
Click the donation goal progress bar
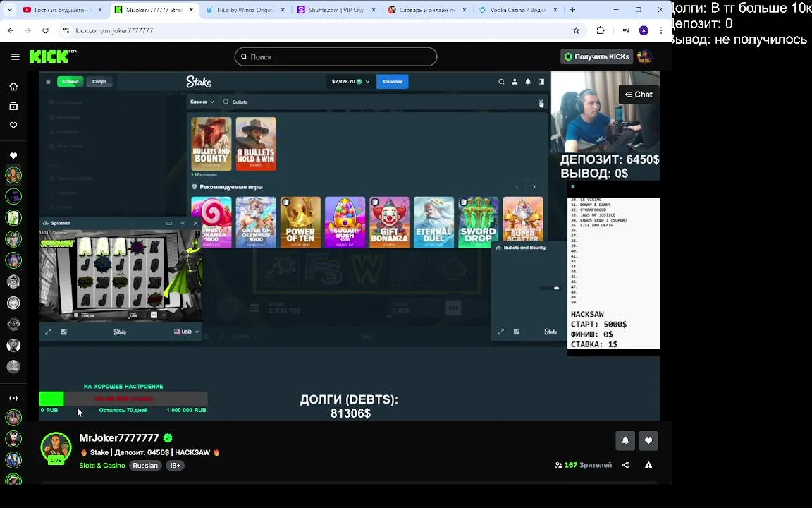point(123,399)
